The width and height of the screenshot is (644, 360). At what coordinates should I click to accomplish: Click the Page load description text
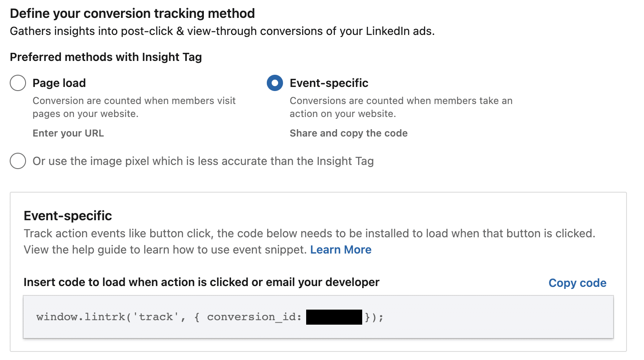134,107
